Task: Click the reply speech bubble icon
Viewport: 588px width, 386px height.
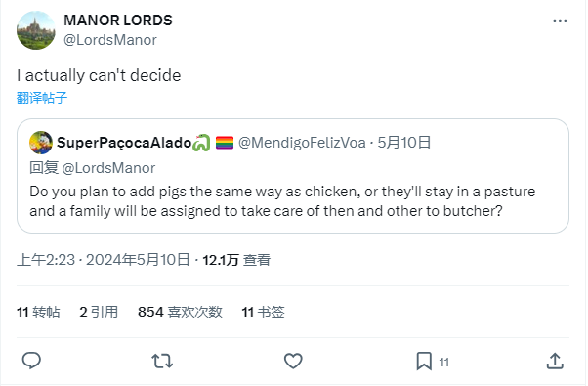Action: tap(31, 361)
